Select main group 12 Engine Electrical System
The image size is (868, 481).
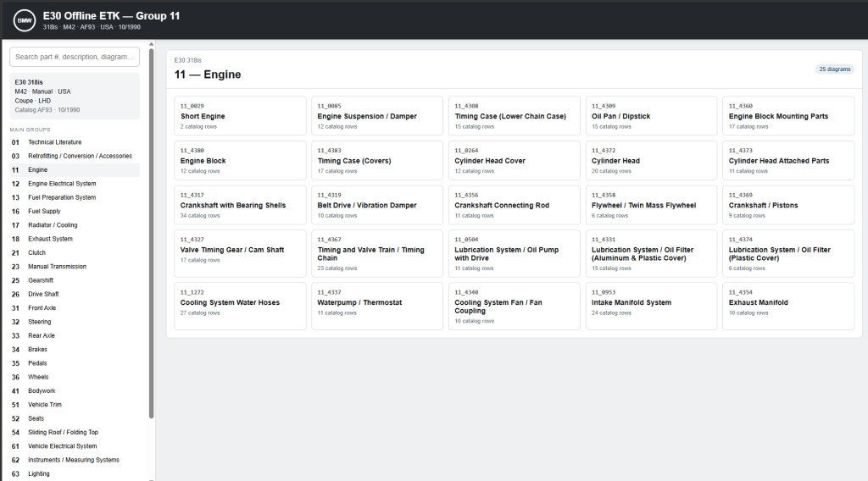coord(75,184)
